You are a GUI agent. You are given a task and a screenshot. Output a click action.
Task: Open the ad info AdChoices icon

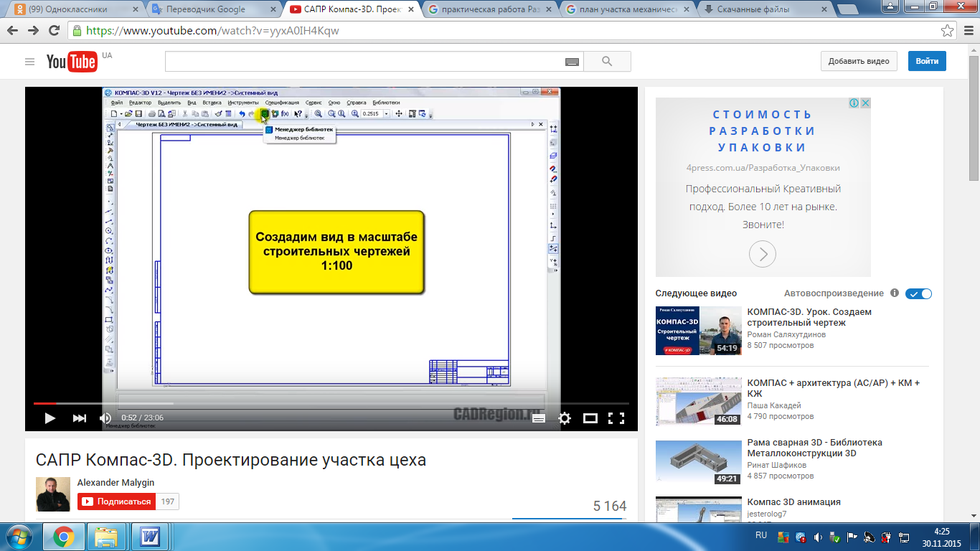tap(854, 103)
